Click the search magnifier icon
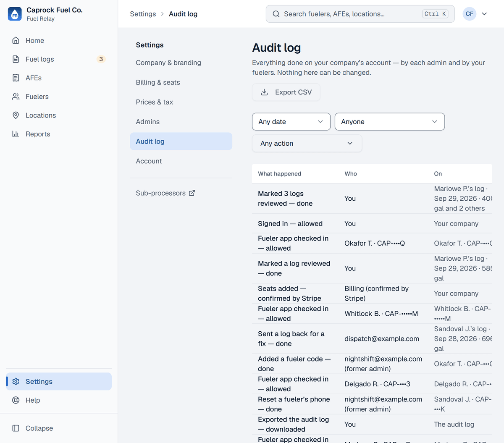This screenshot has width=504, height=443. [x=276, y=14]
